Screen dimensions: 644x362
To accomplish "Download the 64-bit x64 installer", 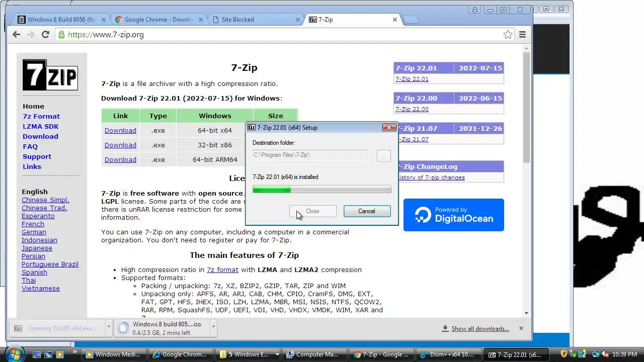I will tap(120, 130).
